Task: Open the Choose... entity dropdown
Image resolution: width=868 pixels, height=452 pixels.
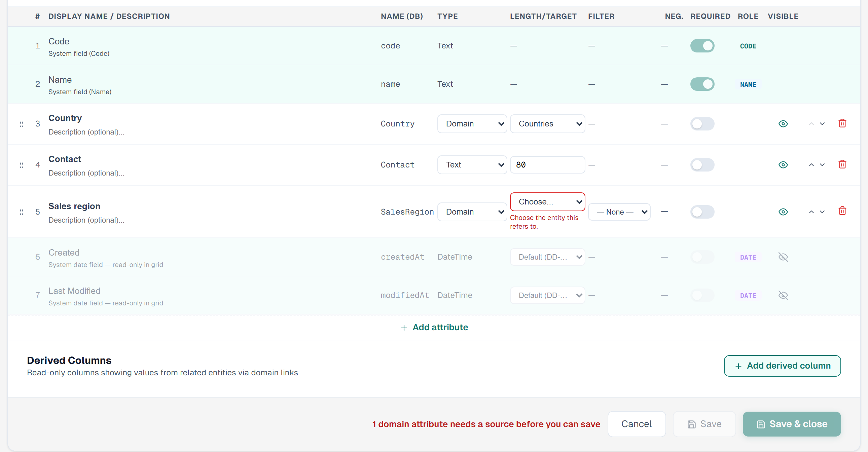Action: point(548,202)
